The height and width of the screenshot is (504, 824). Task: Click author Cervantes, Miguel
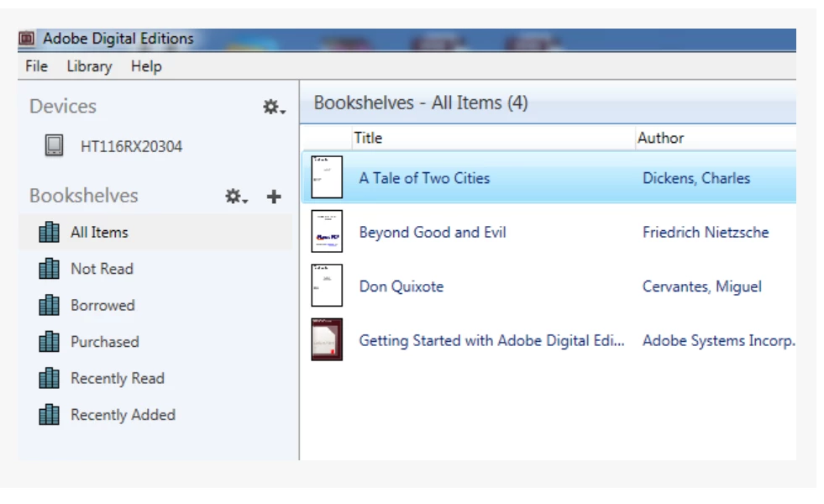(701, 286)
